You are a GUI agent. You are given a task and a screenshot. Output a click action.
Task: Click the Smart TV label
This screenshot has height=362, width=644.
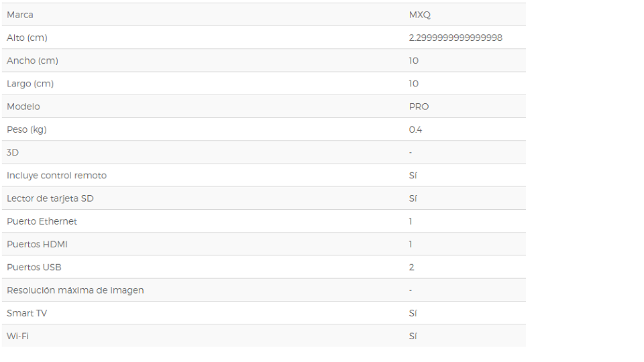click(x=27, y=314)
